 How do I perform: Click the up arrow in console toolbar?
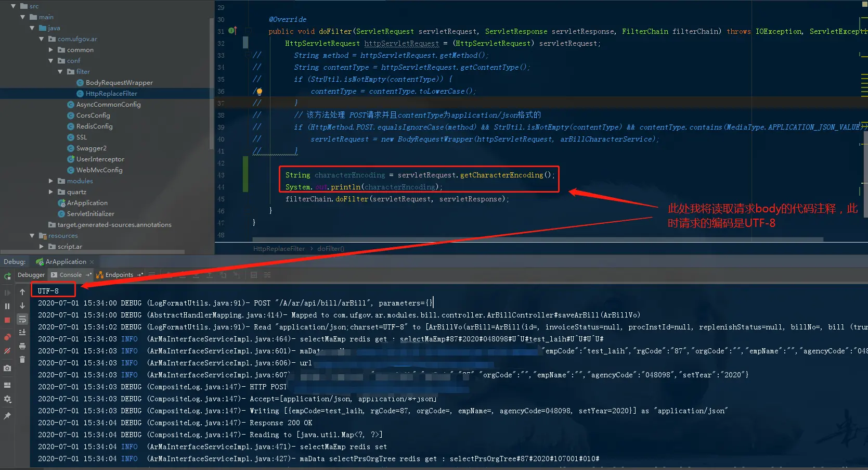22,293
